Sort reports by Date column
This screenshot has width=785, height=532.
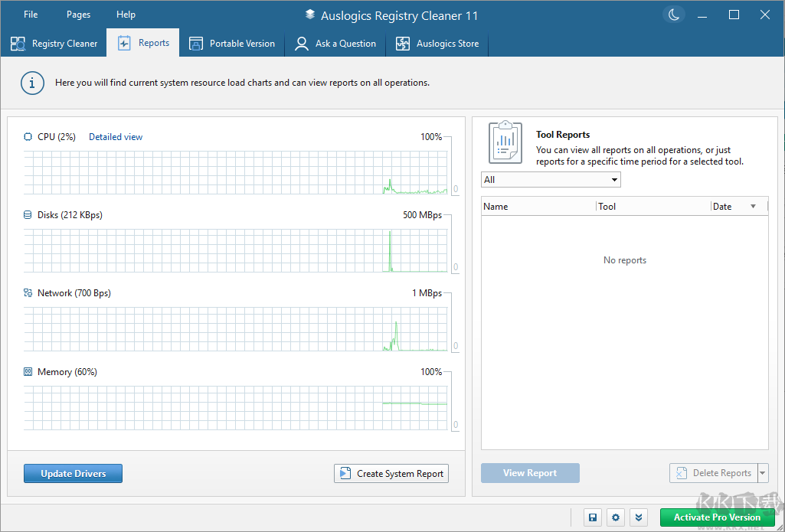tap(739, 206)
